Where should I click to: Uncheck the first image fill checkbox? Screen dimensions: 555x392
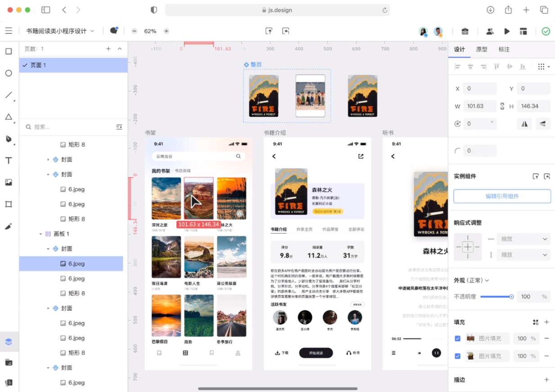[x=458, y=339]
